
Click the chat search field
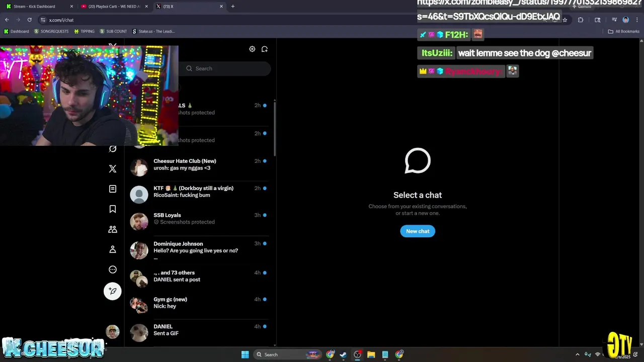point(225,68)
